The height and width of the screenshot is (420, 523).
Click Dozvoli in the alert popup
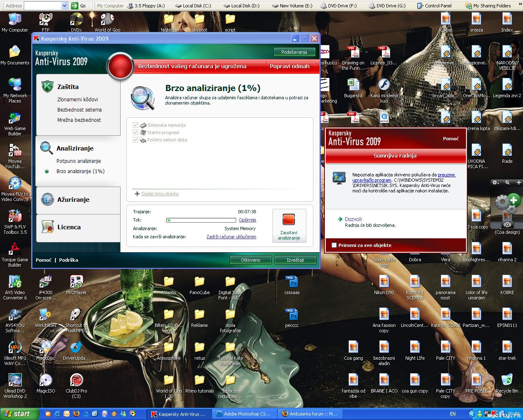(x=353, y=219)
